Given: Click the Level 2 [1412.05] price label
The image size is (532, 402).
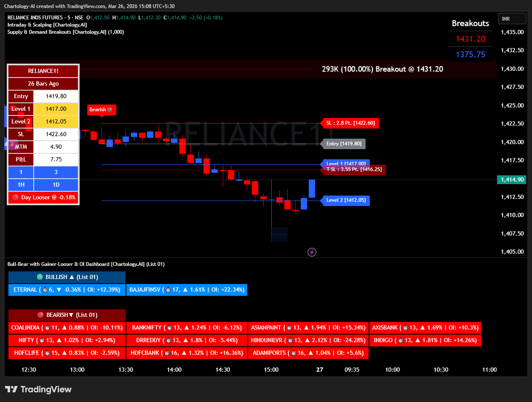Looking at the screenshot, I should 346,200.
